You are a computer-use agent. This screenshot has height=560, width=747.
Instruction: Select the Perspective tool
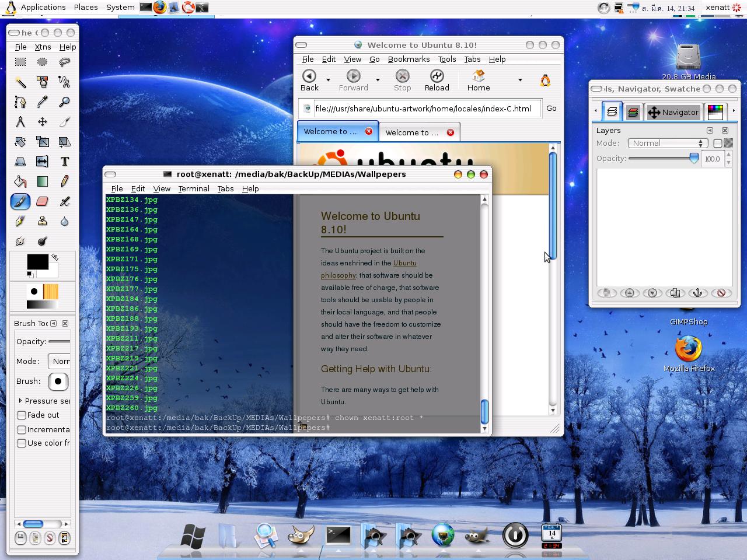(x=20, y=162)
